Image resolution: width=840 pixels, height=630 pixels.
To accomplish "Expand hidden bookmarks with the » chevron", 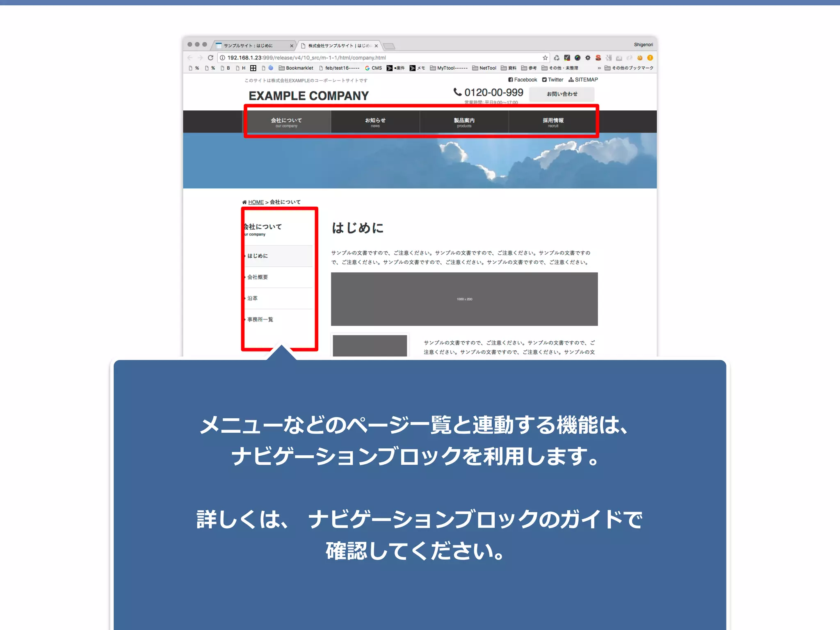I will pyautogui.click(x=599, y=68).
